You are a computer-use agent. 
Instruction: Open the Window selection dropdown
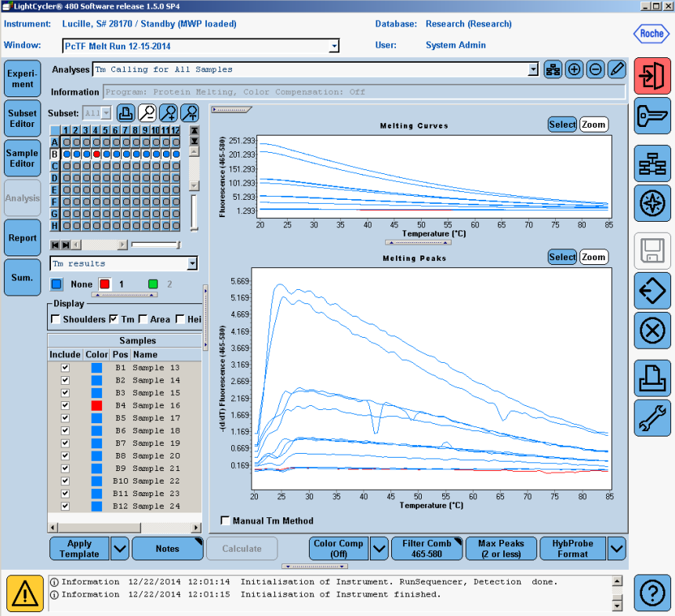[x=334, y=46]
